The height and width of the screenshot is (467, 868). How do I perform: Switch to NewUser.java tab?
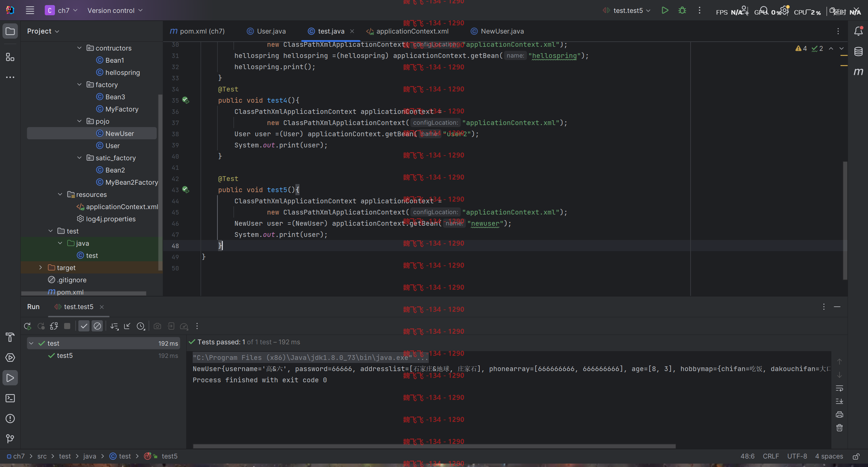[x=497, y=31]
